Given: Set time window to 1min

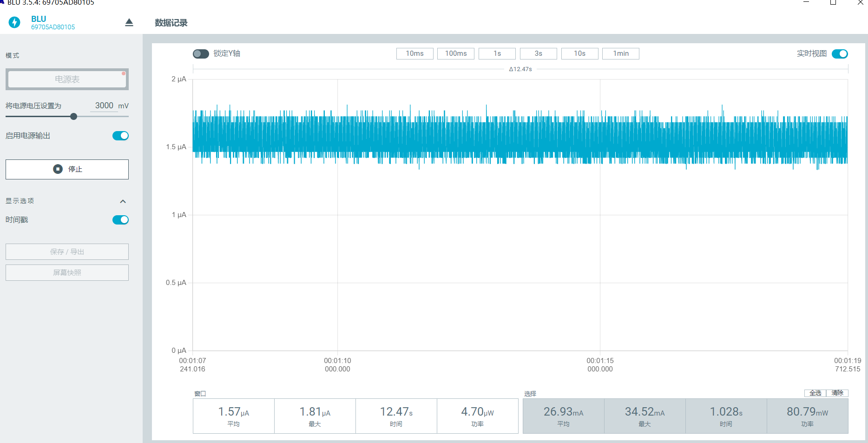Looking at the screenshot, I should point(621,53).
